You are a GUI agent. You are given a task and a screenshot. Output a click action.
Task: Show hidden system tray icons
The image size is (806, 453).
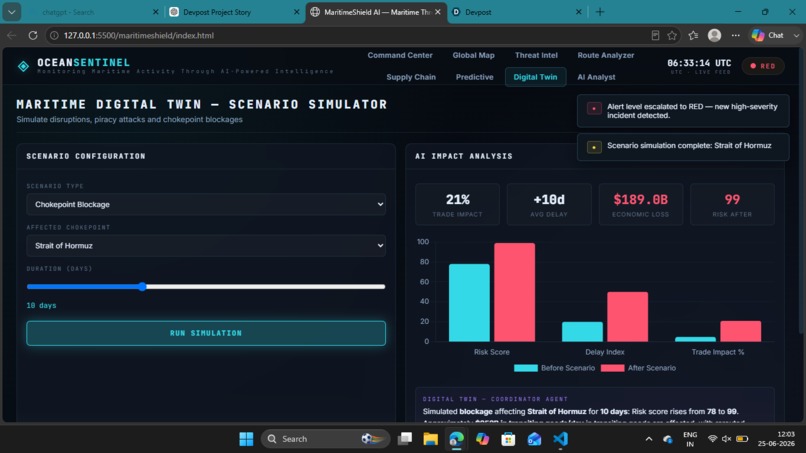(x=649, y=439)
